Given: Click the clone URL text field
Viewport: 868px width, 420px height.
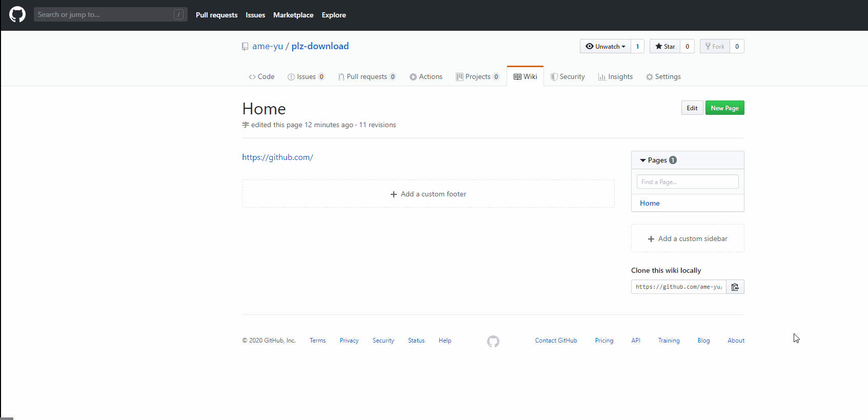Looking at the screenshot, I should pos(679,287).
